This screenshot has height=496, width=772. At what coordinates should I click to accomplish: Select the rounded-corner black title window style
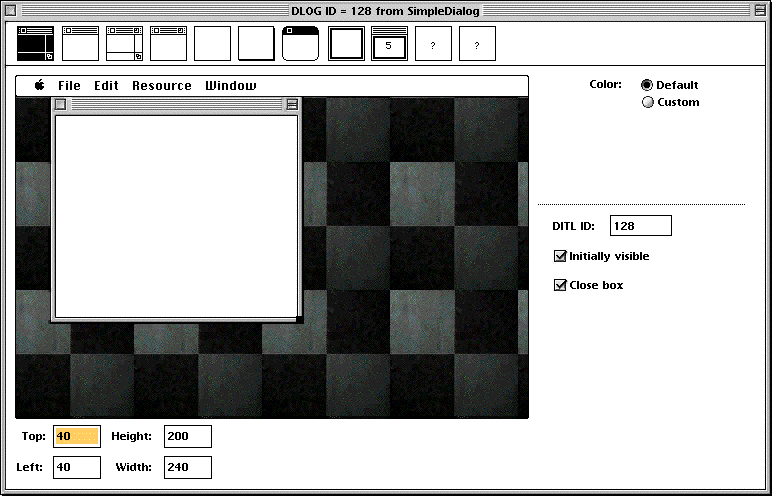click(300, 44)
